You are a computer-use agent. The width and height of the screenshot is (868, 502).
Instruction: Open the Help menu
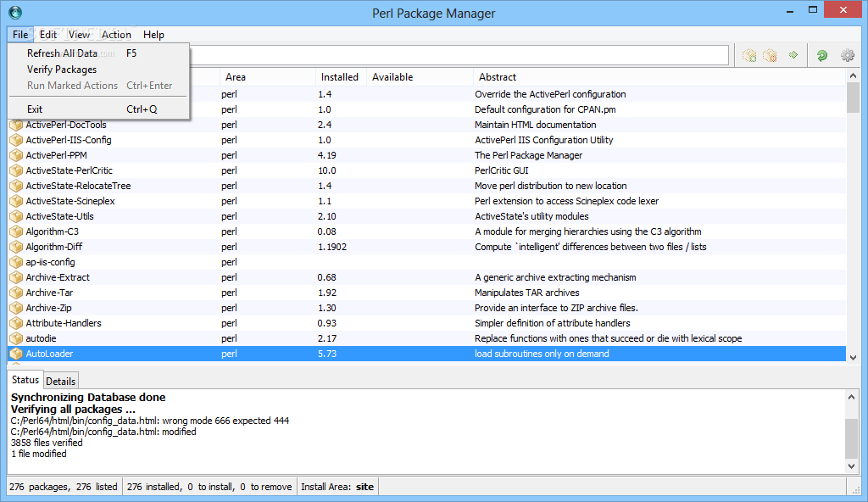point(153,35)
